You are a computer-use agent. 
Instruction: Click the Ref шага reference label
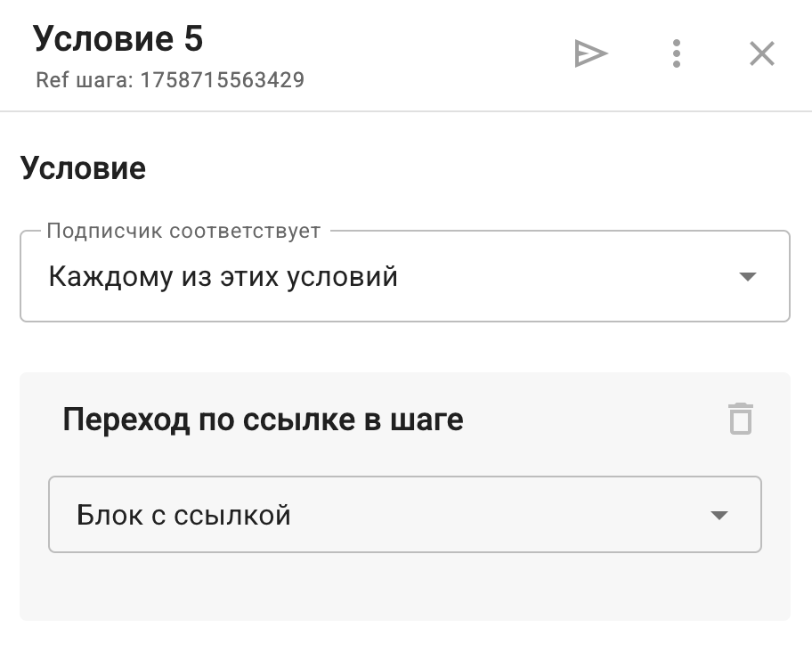click(85, 80)
